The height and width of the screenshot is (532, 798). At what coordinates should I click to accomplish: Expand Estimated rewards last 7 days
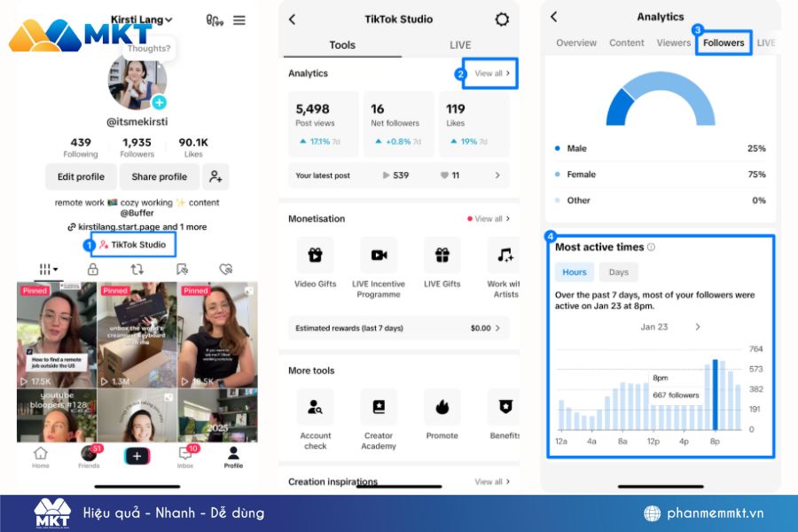coord(398,328)
